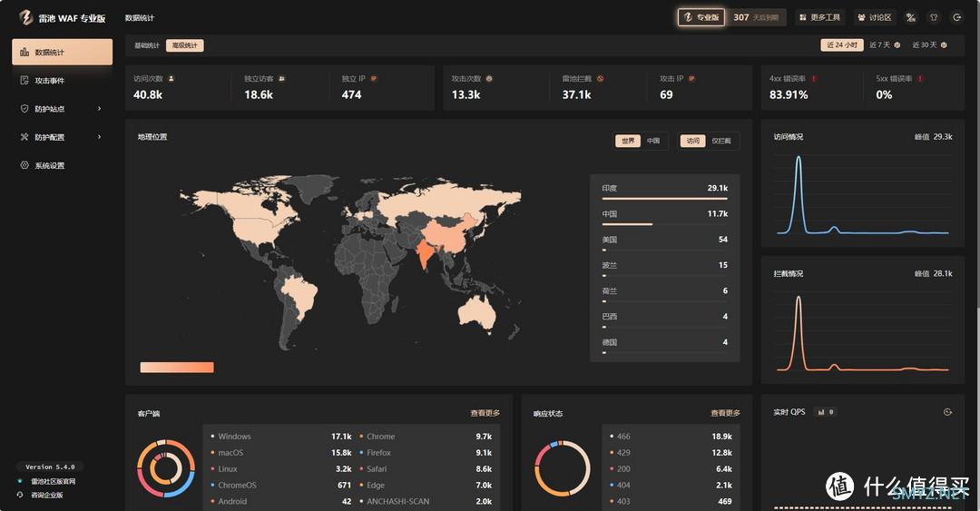Image resolution: width=980 pixels, height=511 pixels.
Task: Open the 更多工具 menu
Action: pyautogui.click(x=820, y=17)
